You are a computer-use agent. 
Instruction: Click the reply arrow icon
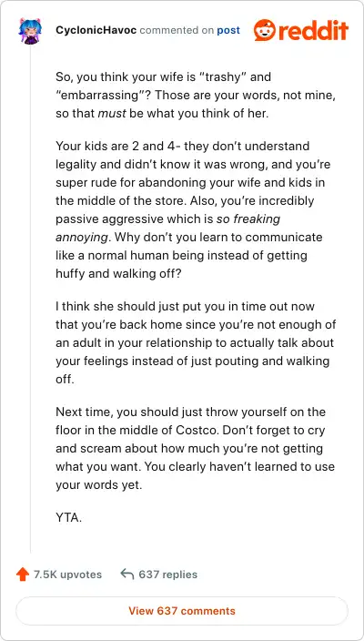127,575
